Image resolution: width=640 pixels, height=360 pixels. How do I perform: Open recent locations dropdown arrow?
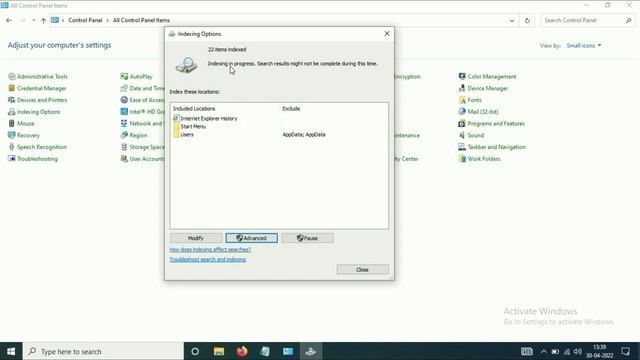coord(33,20)
